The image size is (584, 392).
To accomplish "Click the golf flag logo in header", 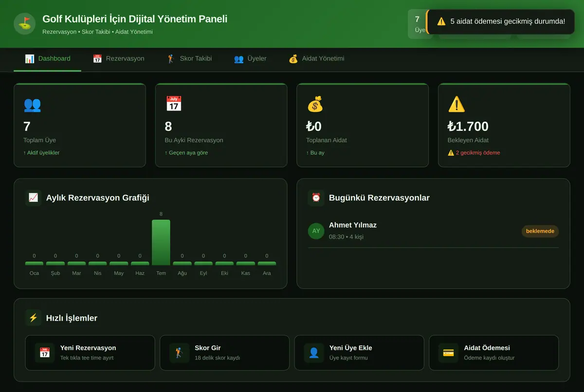I will [x=24, y=24].
